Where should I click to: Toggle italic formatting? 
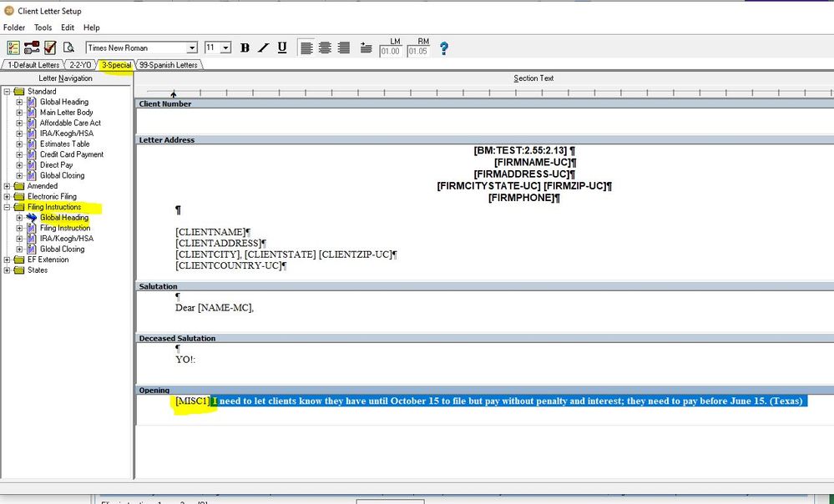264,48
